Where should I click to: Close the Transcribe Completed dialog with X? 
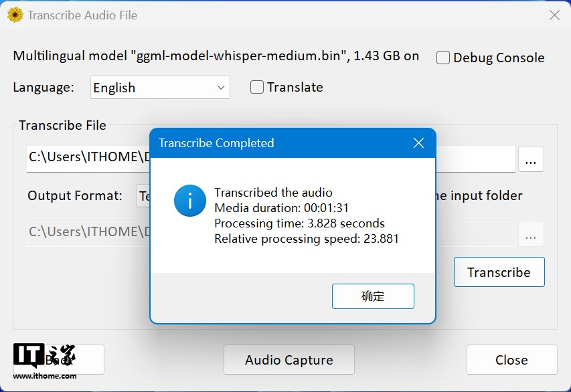[x=418, y=143]
